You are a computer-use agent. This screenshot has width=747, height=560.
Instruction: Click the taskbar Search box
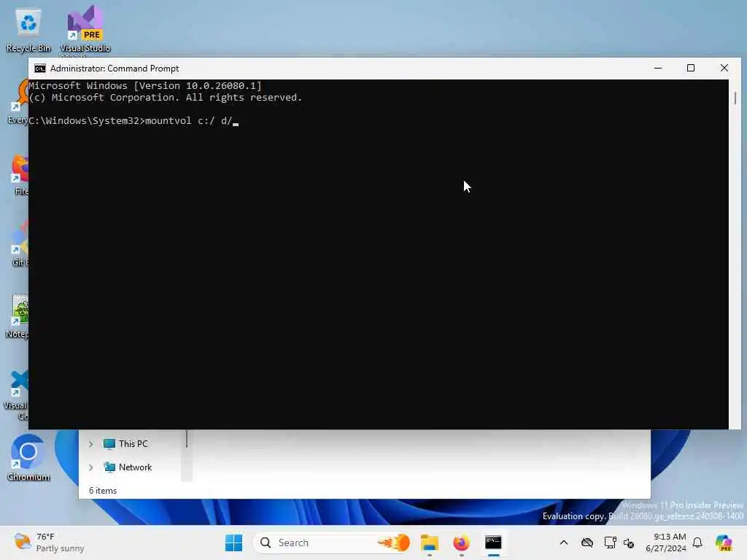[x=333, y=542]
